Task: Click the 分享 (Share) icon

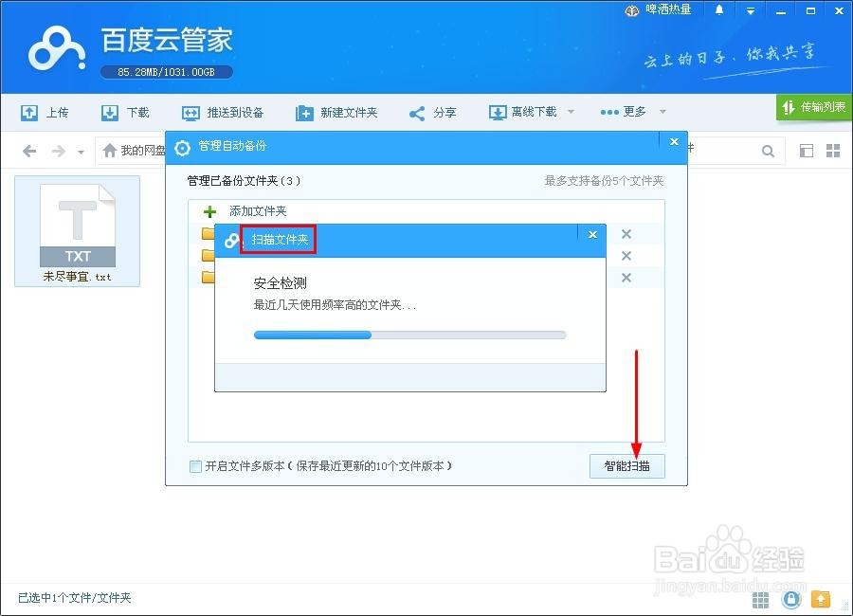Action: point(433,112)
